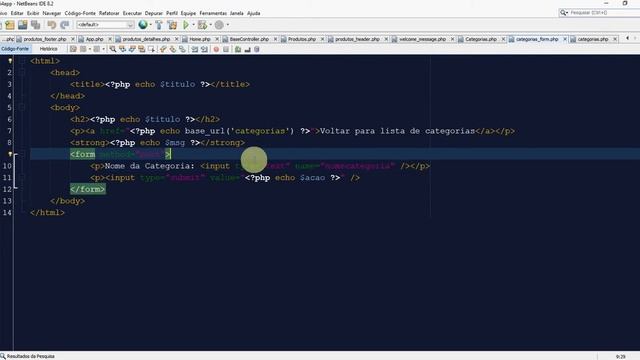Click the Find Next Occurrence icon
The image size is (640, 360).
click(x=132, y=49)
